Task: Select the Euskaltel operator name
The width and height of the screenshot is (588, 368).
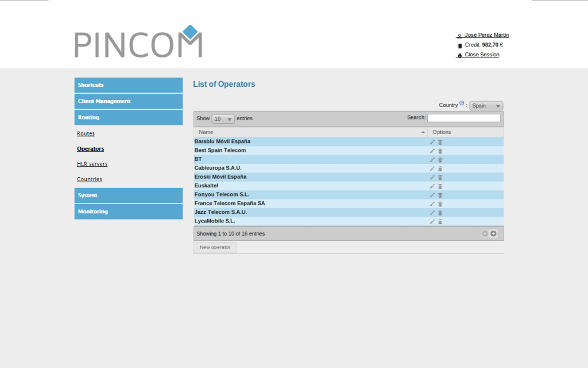Action: coord(206,186)
